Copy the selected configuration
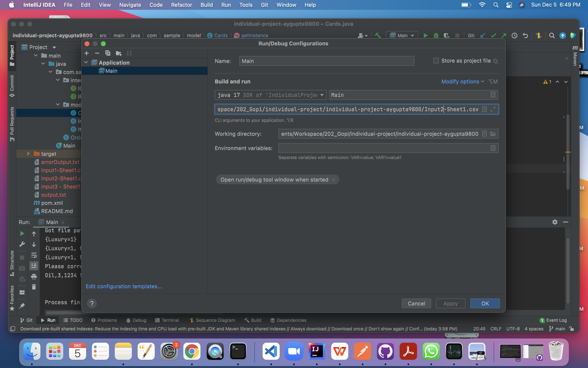Image resolution: width=588 pixels, height=368 pixels. 108,53
